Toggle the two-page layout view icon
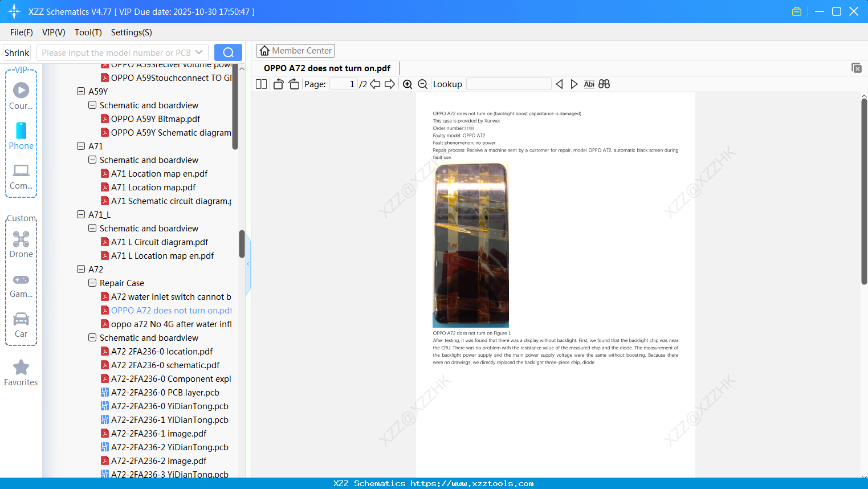868x489 pixels. 261,84
